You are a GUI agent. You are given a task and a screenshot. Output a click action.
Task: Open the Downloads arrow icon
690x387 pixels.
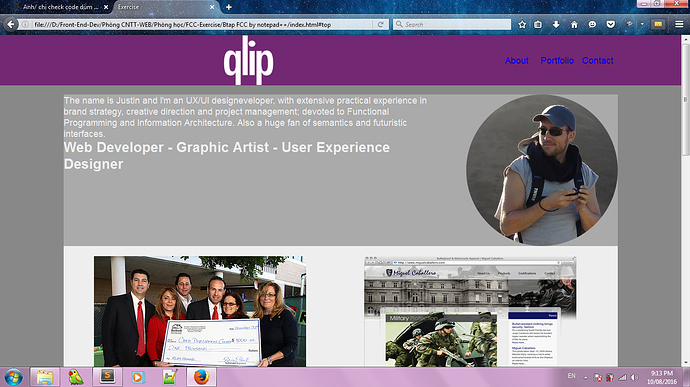click(x=556, y=25)
